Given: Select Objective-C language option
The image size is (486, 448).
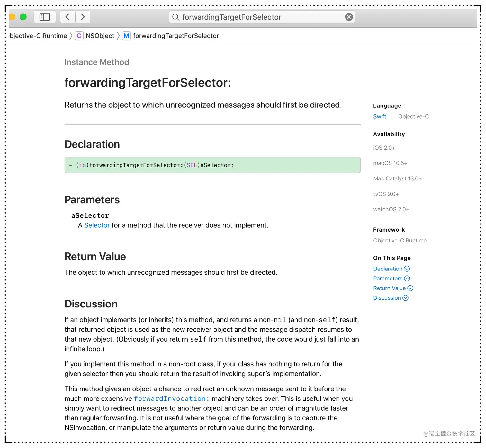Looking at the screenshot, I should 413,116.
